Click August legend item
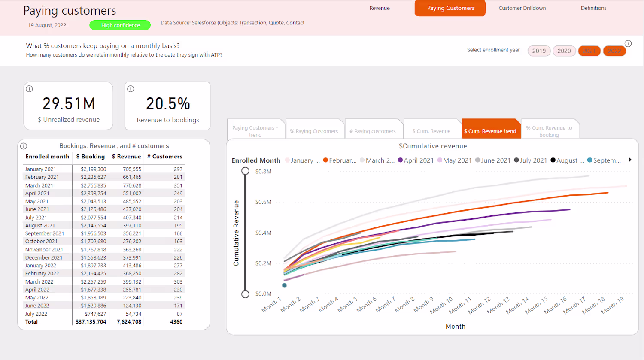 click(x=567, y=160)
